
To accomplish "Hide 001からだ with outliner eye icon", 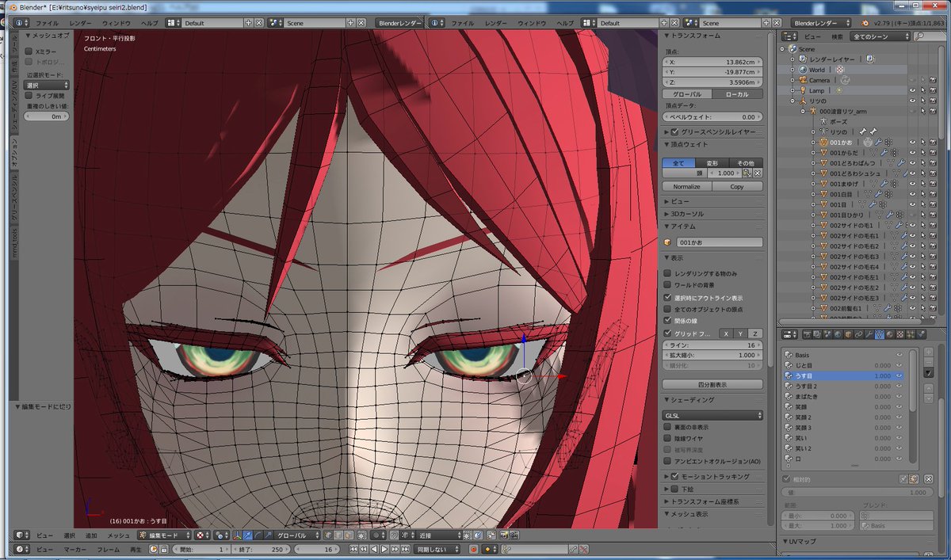I will [x=912, y=153].
